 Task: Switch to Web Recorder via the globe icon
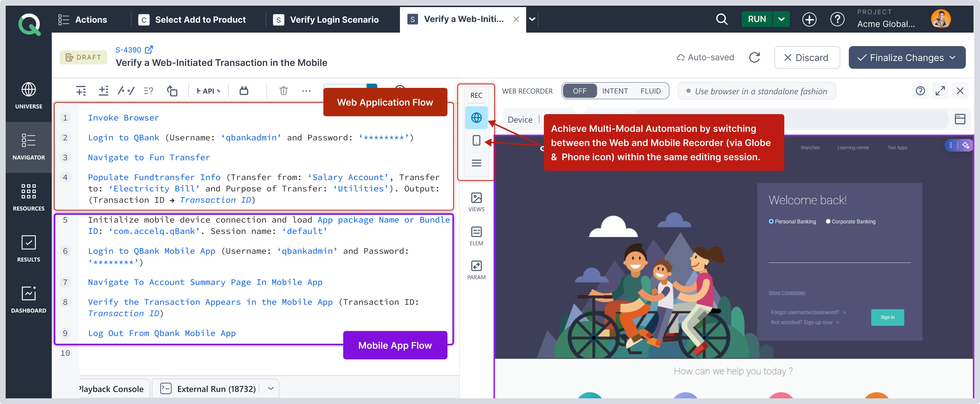pyautogui.click(x=476, y=118)
